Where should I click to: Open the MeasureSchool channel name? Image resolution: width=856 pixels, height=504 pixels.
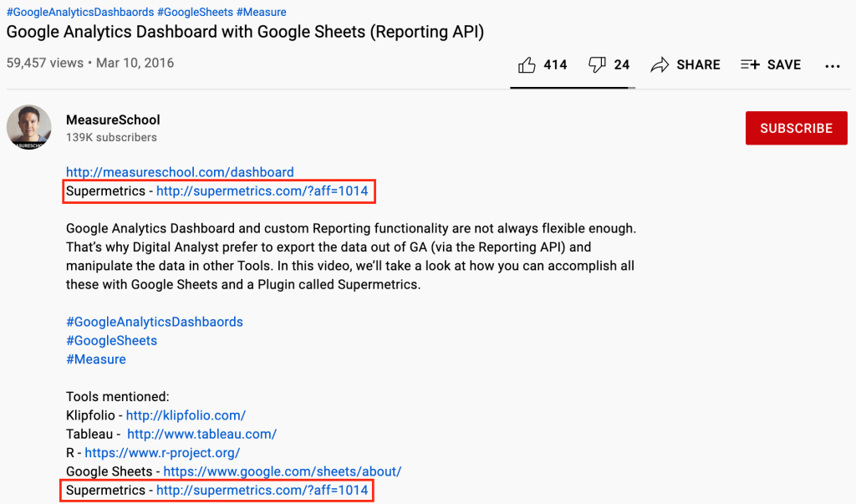[113, 120]
